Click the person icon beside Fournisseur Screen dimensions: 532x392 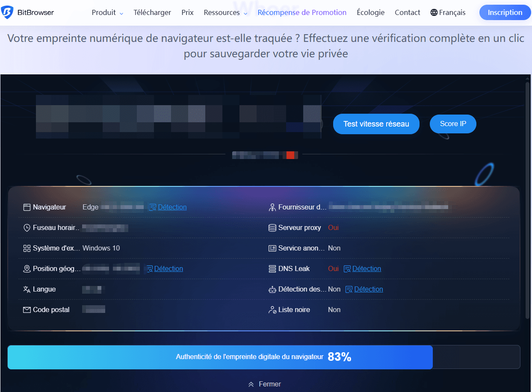[x=272, y=207]
